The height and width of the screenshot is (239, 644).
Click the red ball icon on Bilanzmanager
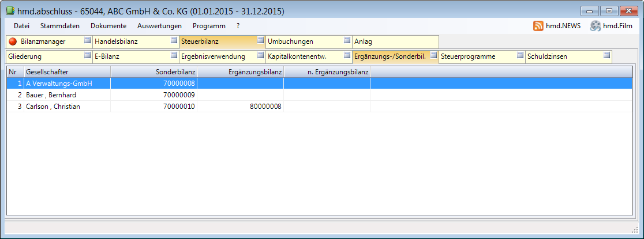coord(13,41)
